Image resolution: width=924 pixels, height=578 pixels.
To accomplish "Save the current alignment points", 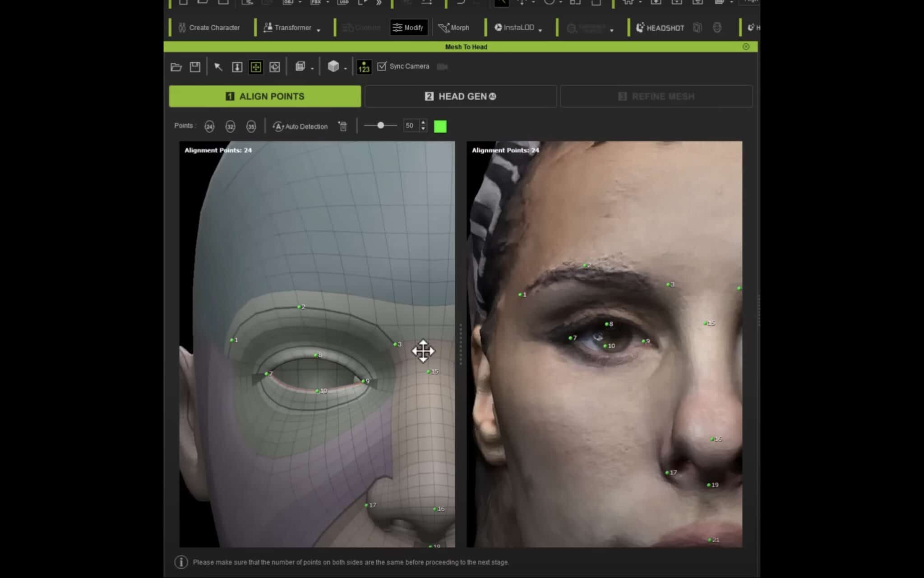I will point(195,66).
